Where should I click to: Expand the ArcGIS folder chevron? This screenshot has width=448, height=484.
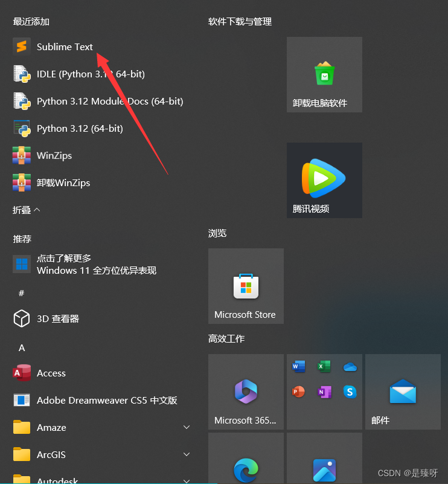tap(187, 454)
